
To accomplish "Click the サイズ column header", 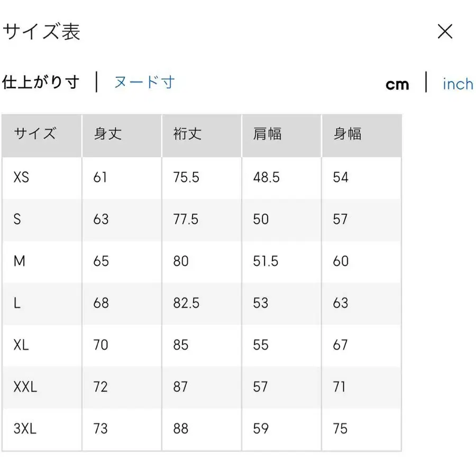I will 34,134.
